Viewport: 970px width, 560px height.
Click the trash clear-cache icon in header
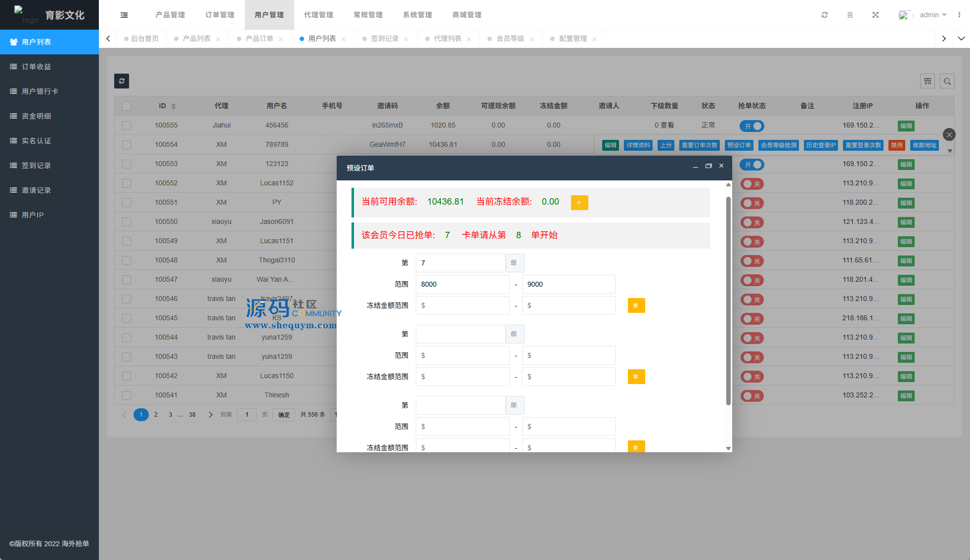[850, 15]
